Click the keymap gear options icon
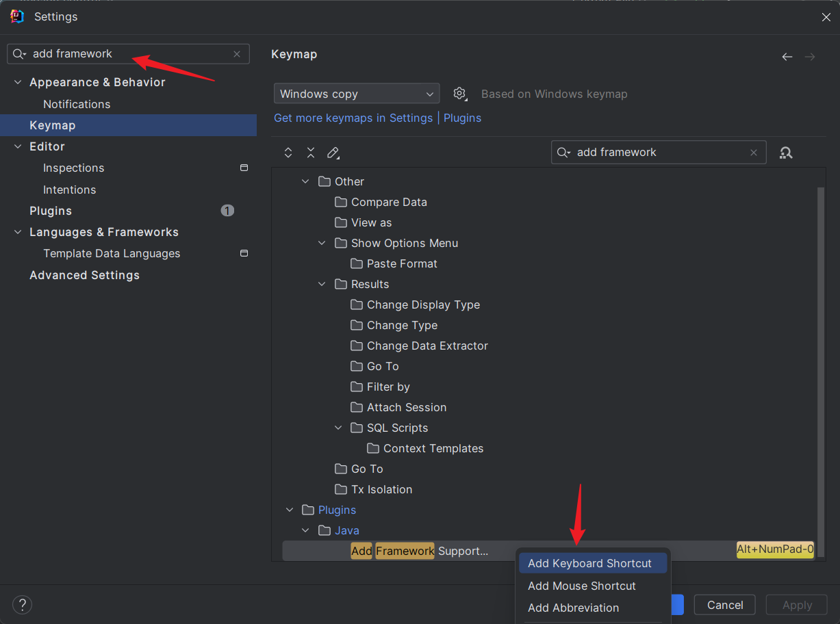The width and height of the screenshot is (840, 624). click(460, 94)
